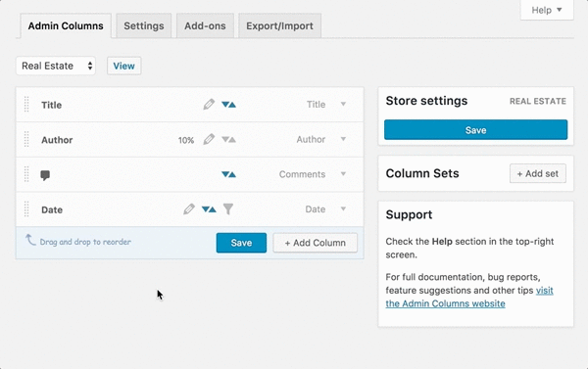
Task: Switch to the Settings tab
Action: 144,25
